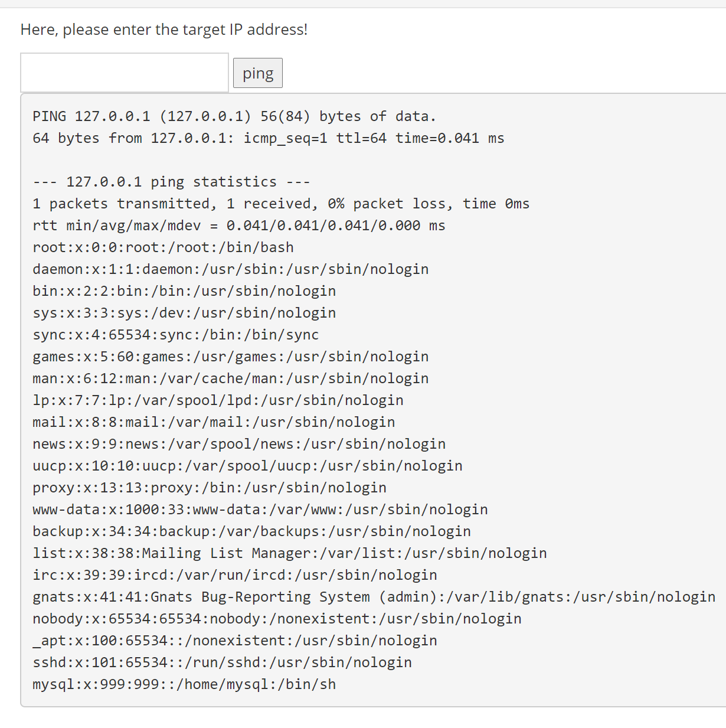Click the 'PING 127.0.0.1' output header line
Image resolution: width=726 pixels, height=728 pixels.
(x=234, y=116)
